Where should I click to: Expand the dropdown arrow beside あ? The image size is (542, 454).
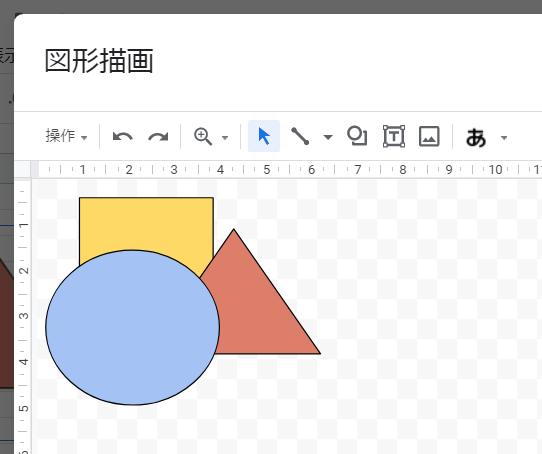tap(504, 138)
